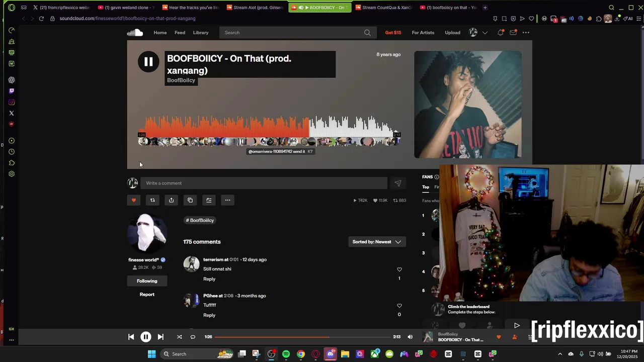Select the Top tab in Fans panel
Viewport: 644px width, 362px height.
click(x=426, y=187)
